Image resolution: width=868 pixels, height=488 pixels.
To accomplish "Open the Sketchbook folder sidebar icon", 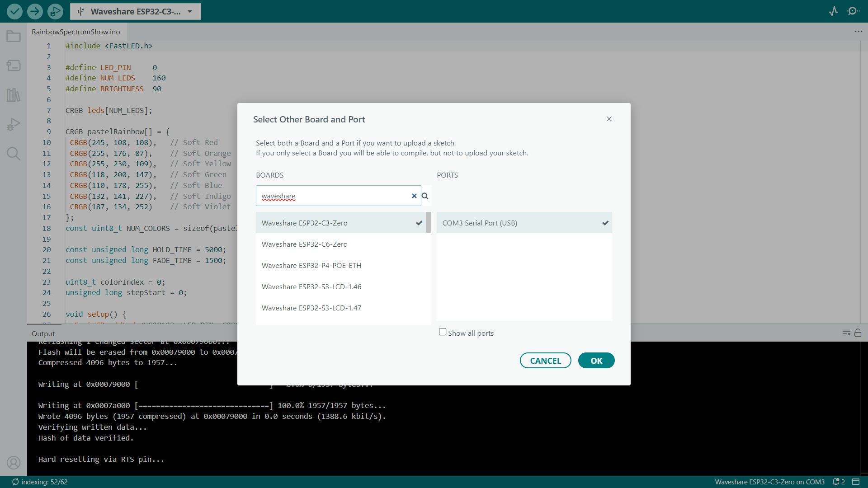I will pyautogui.click(x=14, y=36).
